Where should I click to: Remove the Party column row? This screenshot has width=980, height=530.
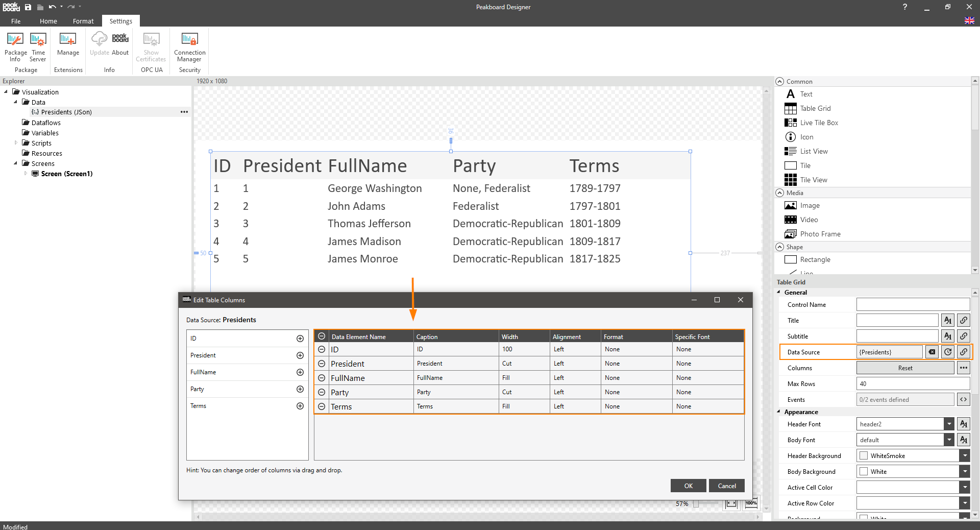coord(322,392)
